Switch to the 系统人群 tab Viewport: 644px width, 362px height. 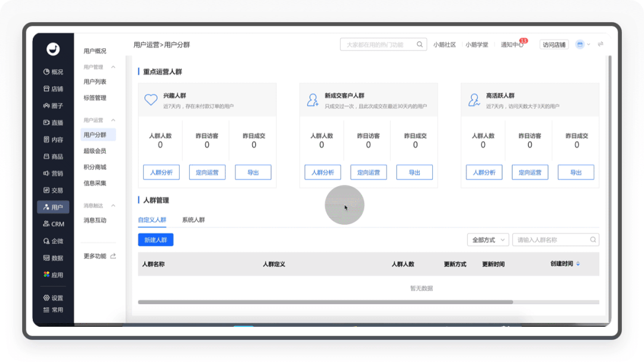(x=193, y=220)
